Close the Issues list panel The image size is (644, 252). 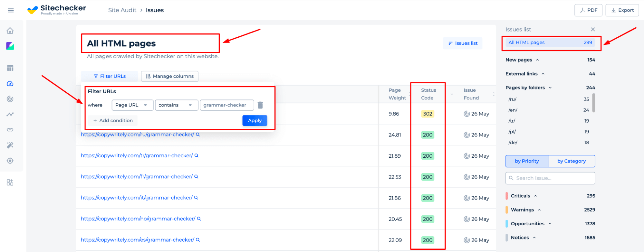593,29
